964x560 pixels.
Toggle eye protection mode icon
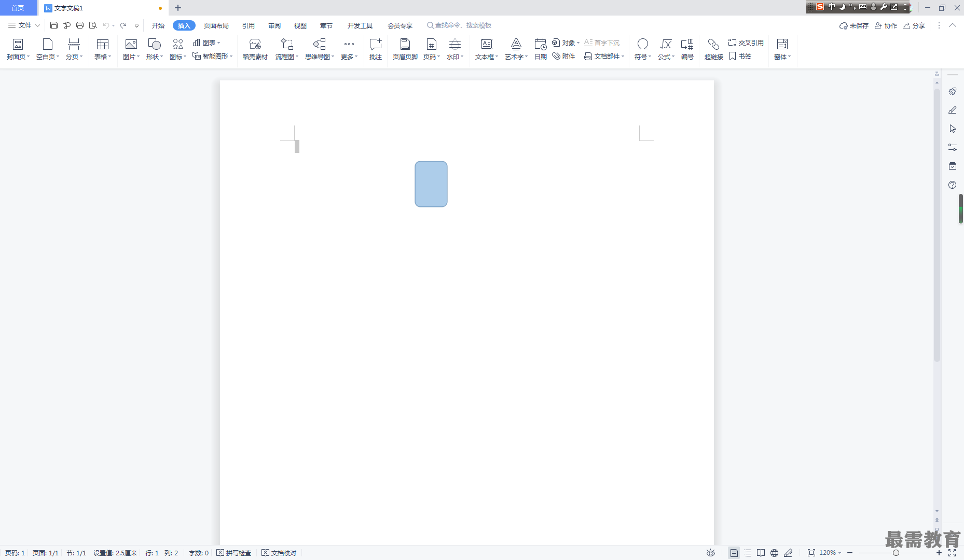(711, 553)
